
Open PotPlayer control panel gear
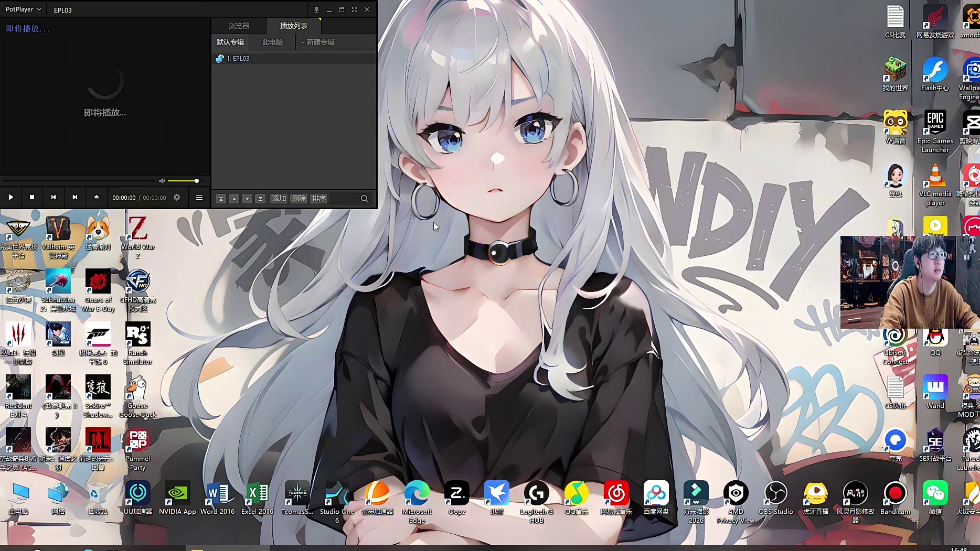tap(177, 197)
